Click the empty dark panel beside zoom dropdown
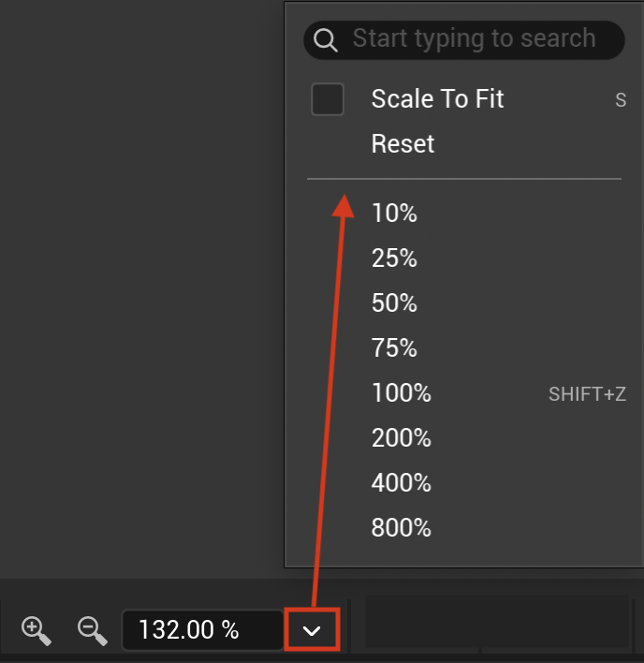The height and width of the screenshot is (663, 644). point(497,622)
